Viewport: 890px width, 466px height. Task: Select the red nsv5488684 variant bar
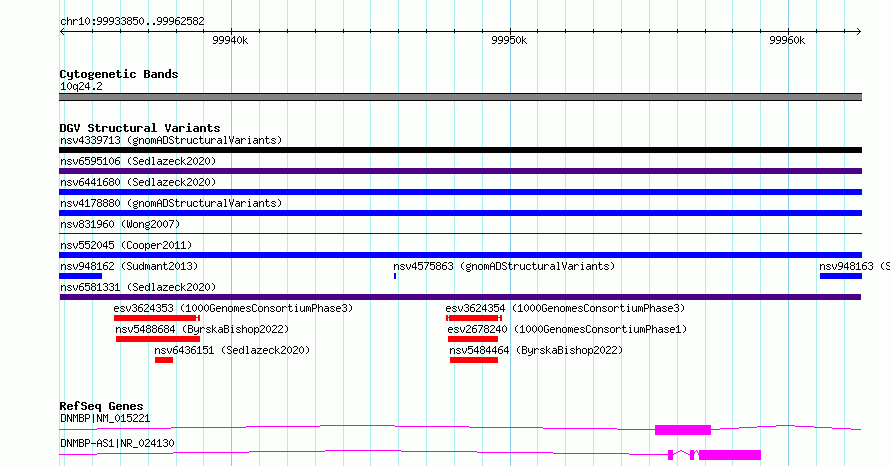pos(158,339)
